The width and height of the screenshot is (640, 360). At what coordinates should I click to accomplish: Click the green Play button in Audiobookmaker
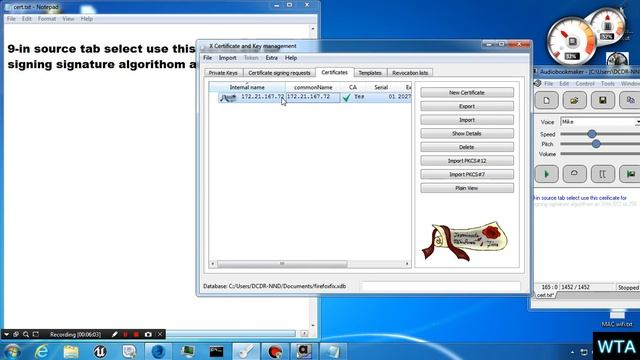547,174
